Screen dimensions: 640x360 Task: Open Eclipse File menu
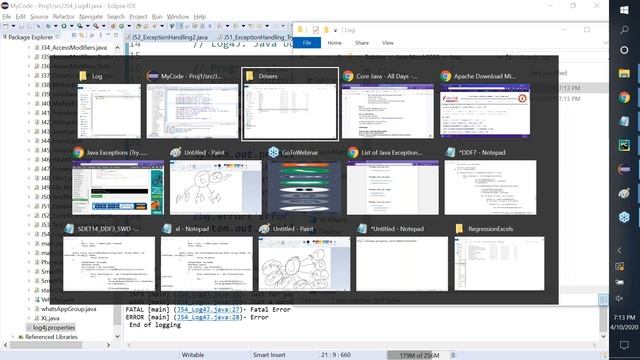(7, 17)
